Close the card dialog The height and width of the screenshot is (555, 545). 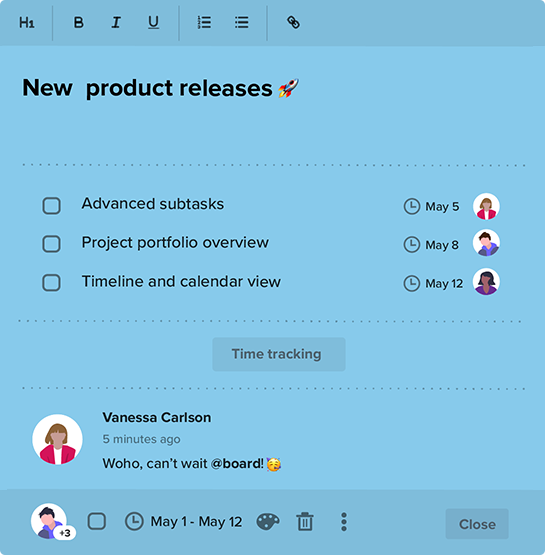pyautogui.click(x=477, y=524)
